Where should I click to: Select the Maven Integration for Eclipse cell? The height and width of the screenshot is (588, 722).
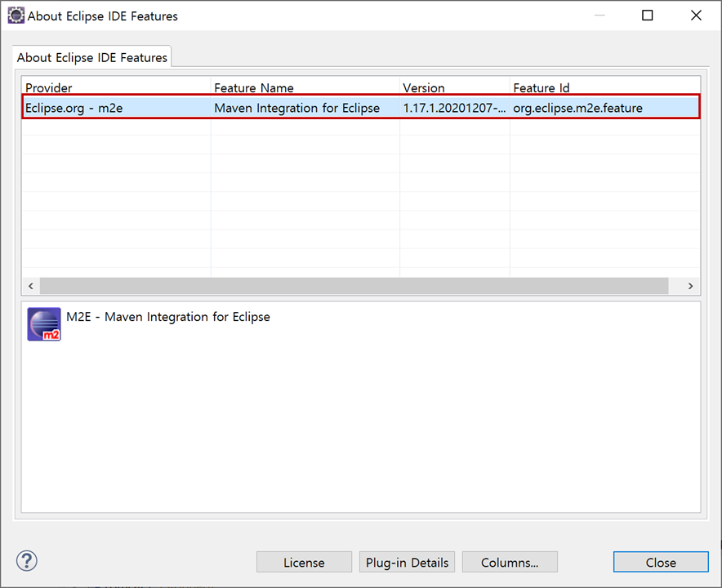point(305,108)
